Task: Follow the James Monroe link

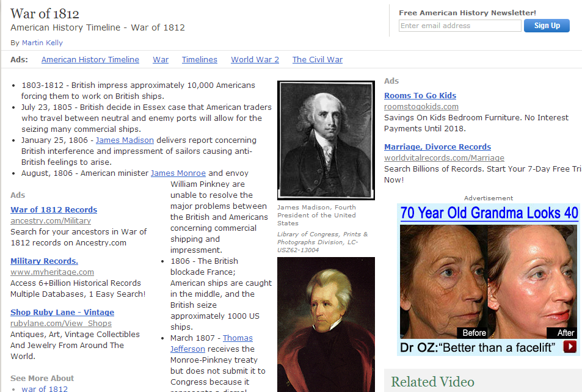Action: (178, 173)
